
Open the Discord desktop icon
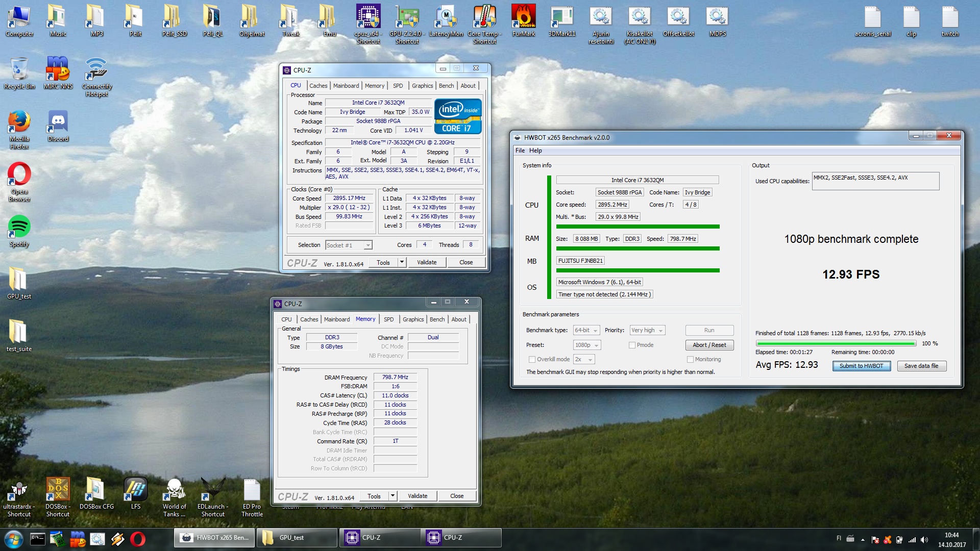58,126
